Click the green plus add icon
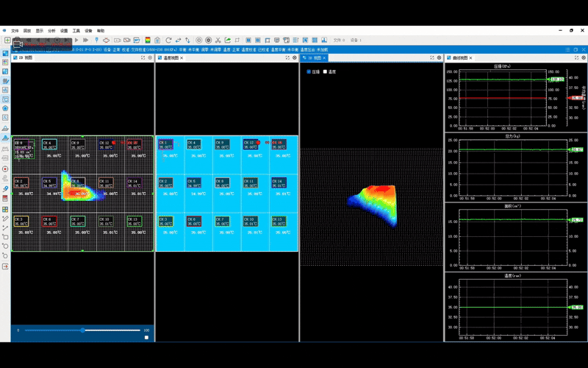The image size is (588, 368). pyautogui.click(x=7, y=40)
